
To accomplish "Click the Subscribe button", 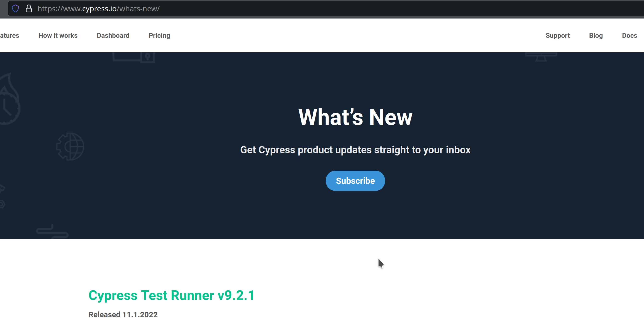I will (x=355, y=181).
